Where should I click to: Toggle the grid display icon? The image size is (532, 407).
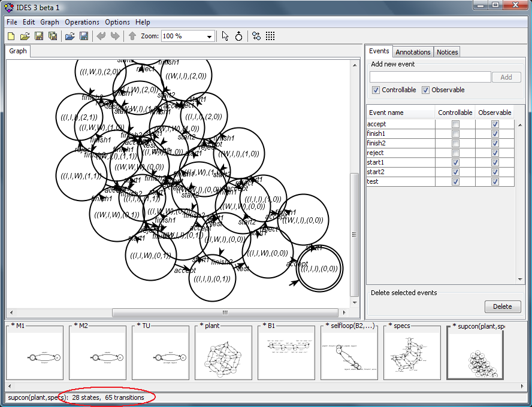tap(270, 36)
